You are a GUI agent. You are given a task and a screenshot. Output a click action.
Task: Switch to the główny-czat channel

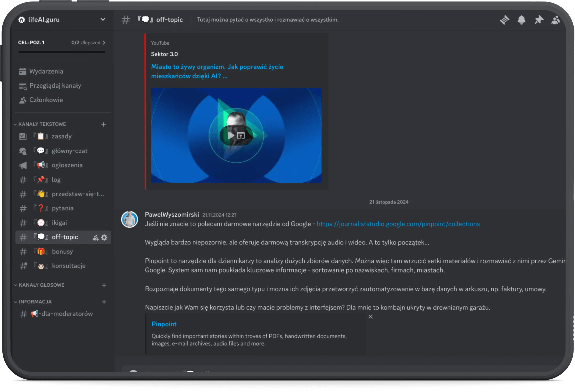point(69,151)
